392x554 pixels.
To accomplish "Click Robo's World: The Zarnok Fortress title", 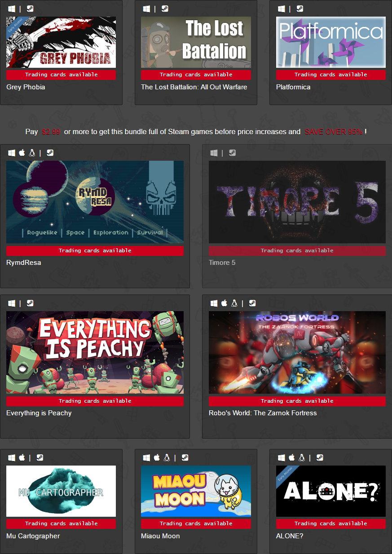I will [263, 413].
